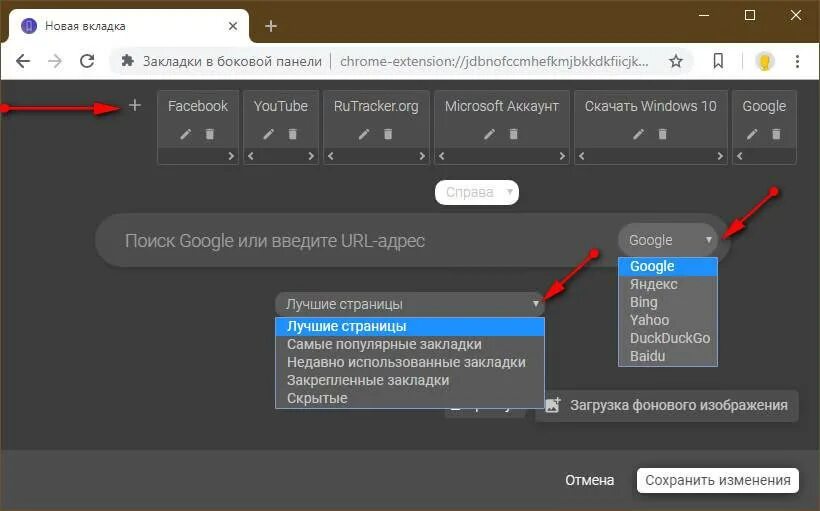Move YouTube tile right
Image resolution: width=820 pixels, height=511 pixels.
pyautogui.click(x=311, y=156)
